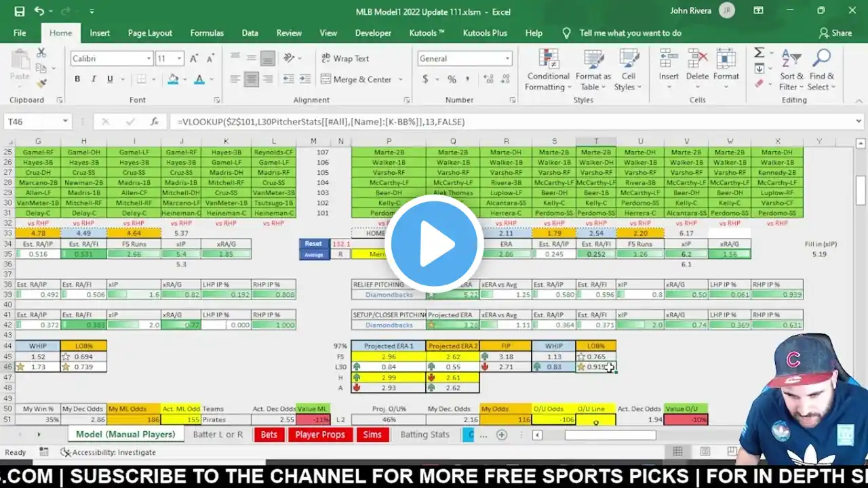Click the Borders icon
This screenshot has height=488, width=868.
click(142, 79)
